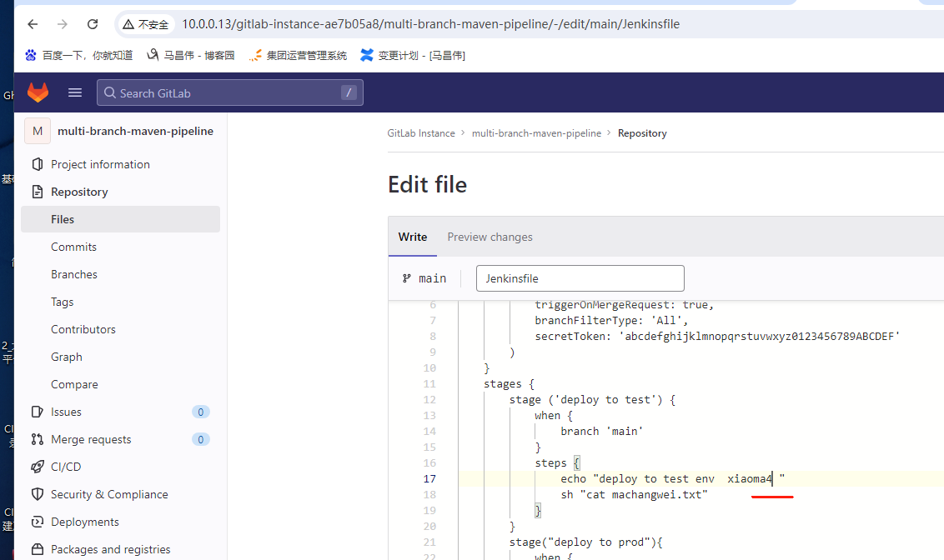This screenshot has width=944, height=560.
Task: Click the slash shortcut hint in search
Action: click(349, 92)
